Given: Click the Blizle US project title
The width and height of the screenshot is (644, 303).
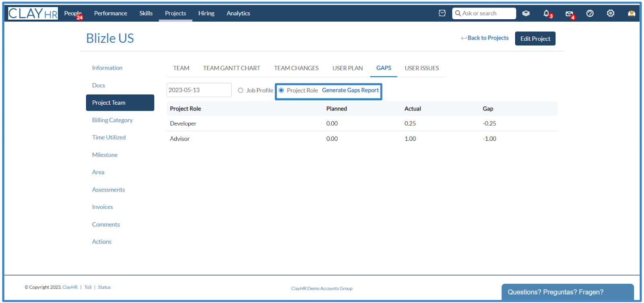Looking at the screenshot, I should point(110,38).
